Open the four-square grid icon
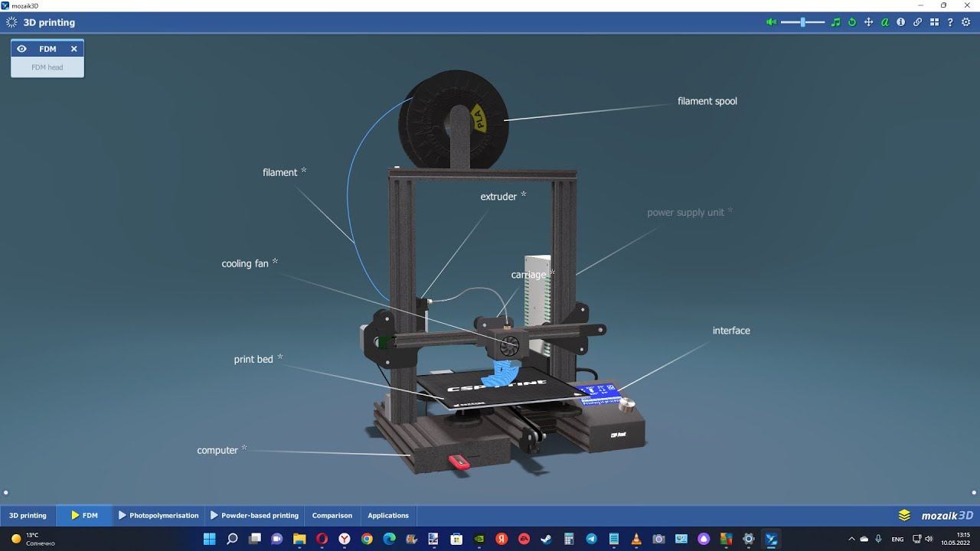 (933, 22)
